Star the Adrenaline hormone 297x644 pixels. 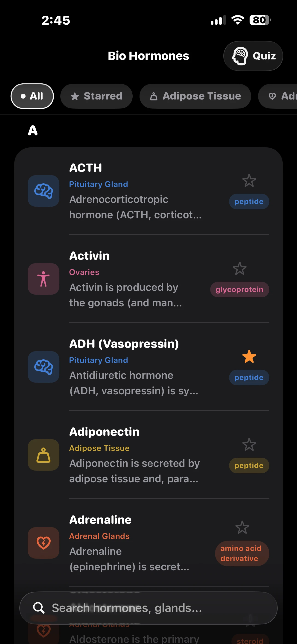pyautogui.click(x=242, y=527)
